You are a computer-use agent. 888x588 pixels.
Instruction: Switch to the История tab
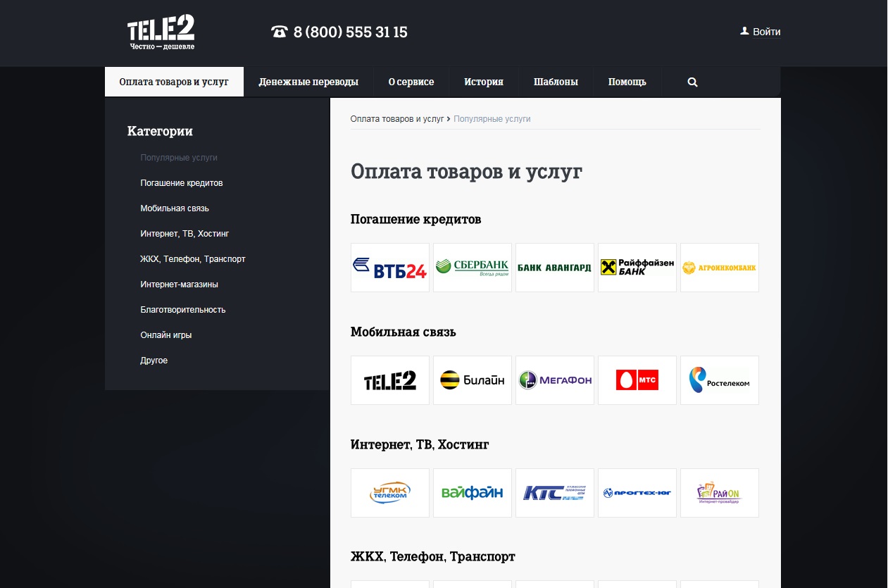[x=483, y=82]
